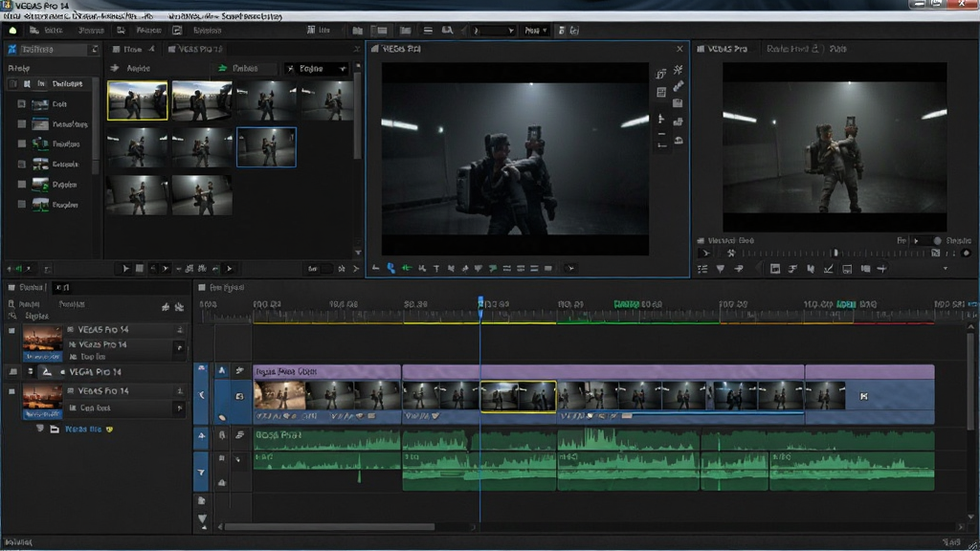This screenshot has height=551, width=980.
Task: Click the scroll-down arrow at the bottom of the media bin
Action: (x=358, y=253)
